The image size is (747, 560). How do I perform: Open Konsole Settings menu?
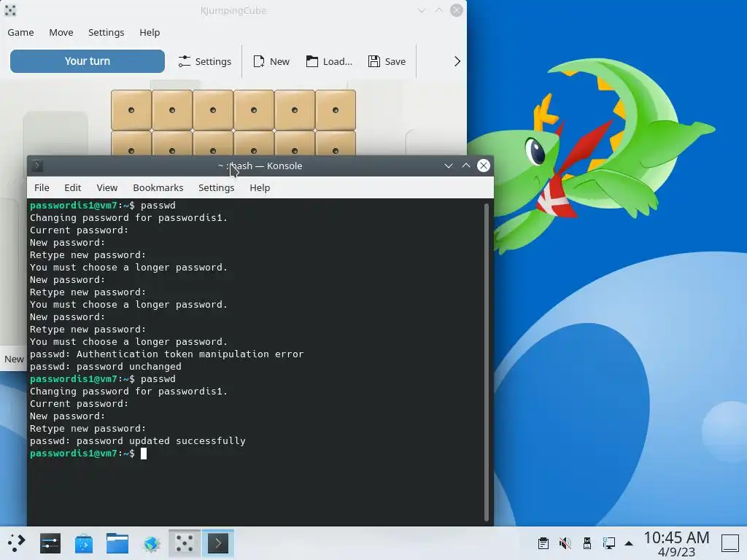216,187
